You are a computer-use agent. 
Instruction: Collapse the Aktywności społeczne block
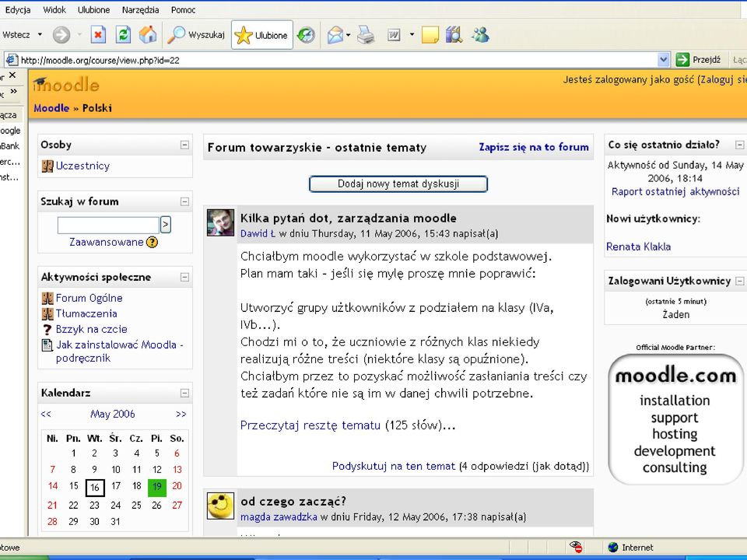(185, 277)
